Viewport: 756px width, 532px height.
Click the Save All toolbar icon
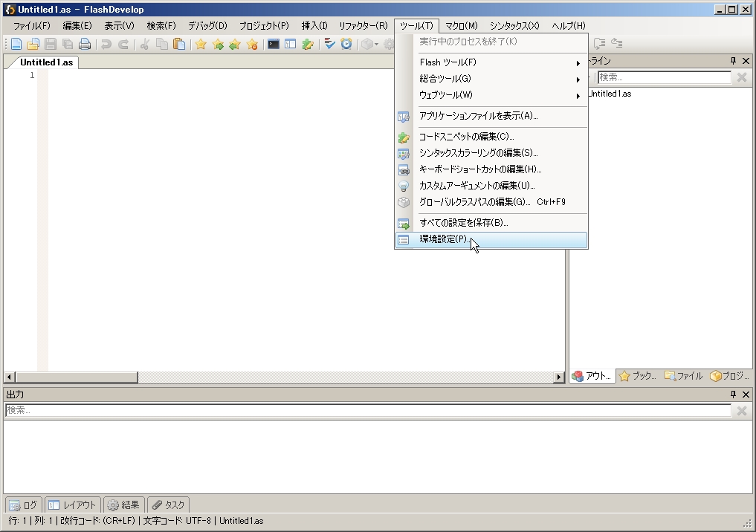[x=68, y=45]
